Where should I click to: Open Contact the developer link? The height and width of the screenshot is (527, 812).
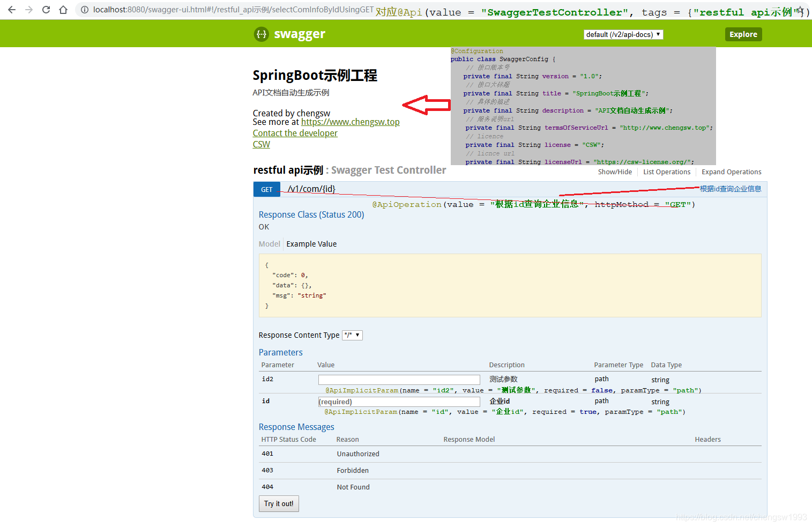295,133
